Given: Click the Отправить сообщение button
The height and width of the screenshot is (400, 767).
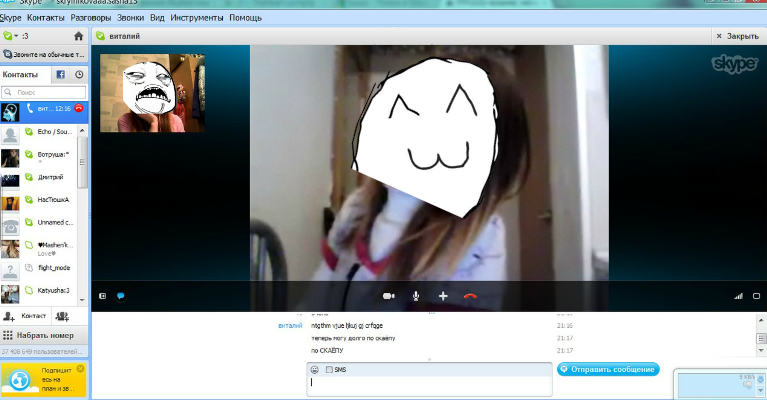Looking at the screenshot, I should 608,369.
